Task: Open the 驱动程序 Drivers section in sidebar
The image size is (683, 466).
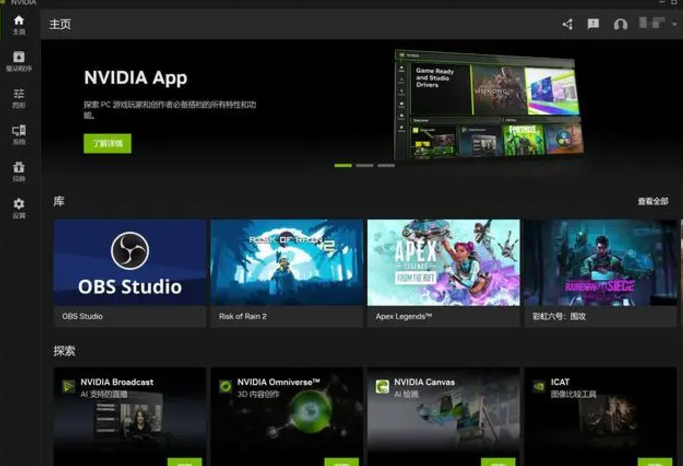Action: tap(19, 61)
